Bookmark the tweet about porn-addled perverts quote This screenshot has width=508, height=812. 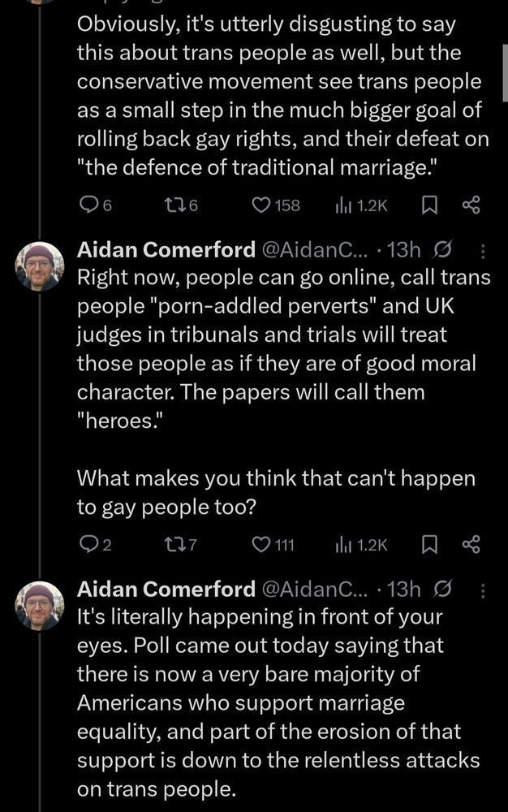point(429,545)
